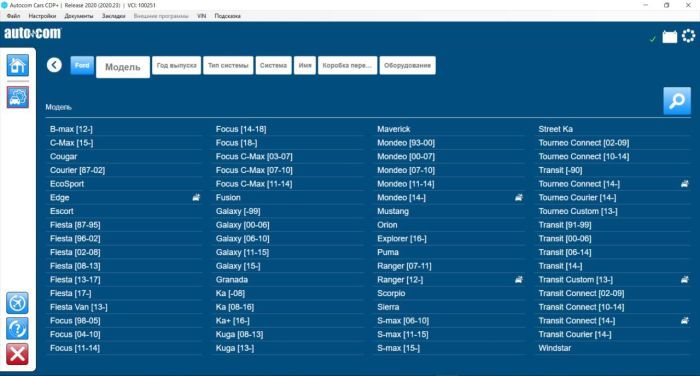Switch to the Год выпуска tab
The height and width of the screenshot is (376, 700).
pyautogui.click(x=176, y=65)
